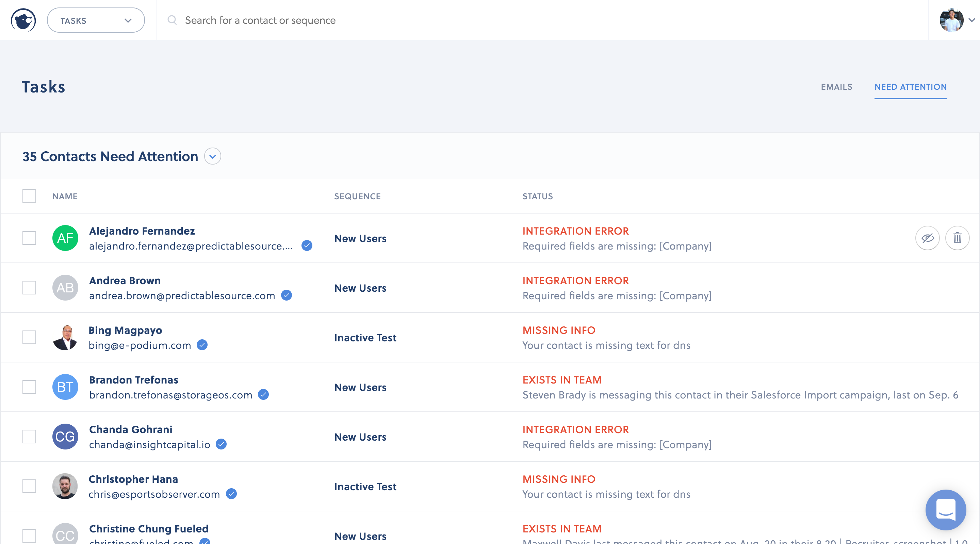Screen dimensions: 980x544
Task: Click the CG avatar circle
Action: 65,437
